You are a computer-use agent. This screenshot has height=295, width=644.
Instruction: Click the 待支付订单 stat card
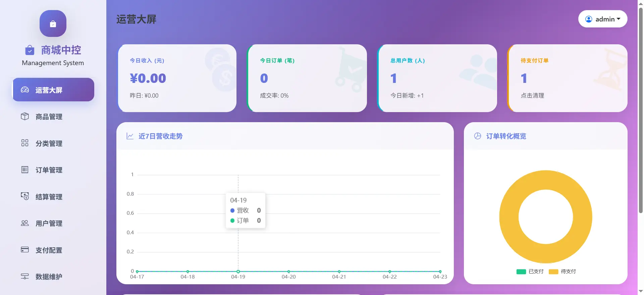[x=567, y=78]
